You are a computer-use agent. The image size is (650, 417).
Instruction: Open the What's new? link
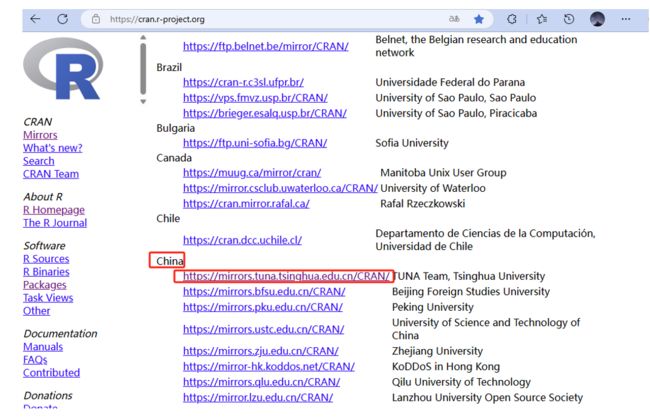(53, 148)
